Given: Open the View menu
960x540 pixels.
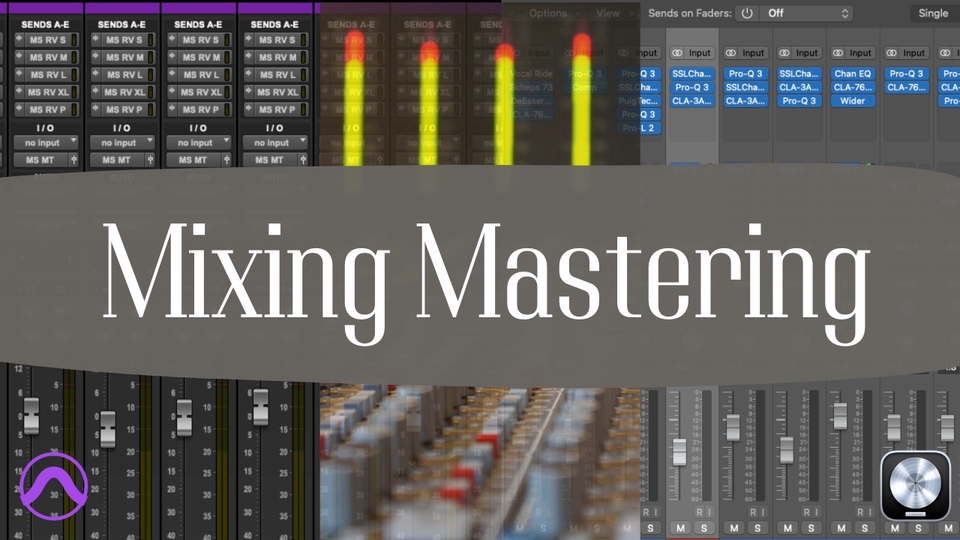Looking at the screenshot, I should (x=608, y=14).
